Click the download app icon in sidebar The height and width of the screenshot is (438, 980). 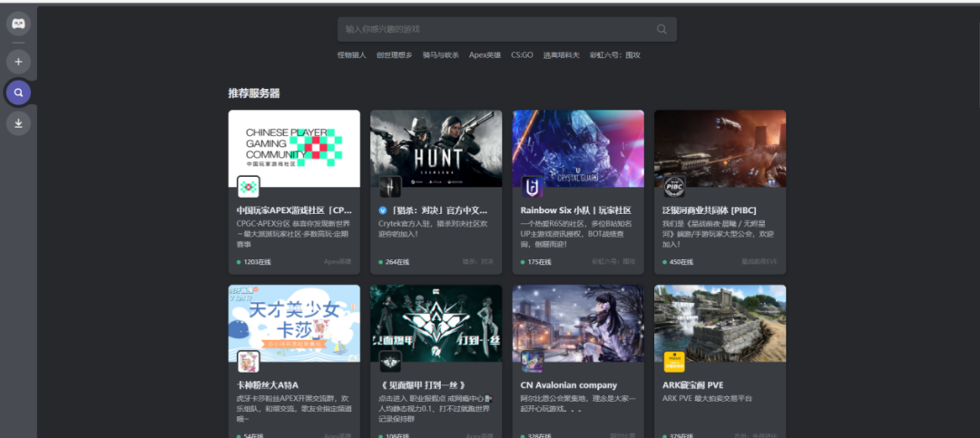18,123
